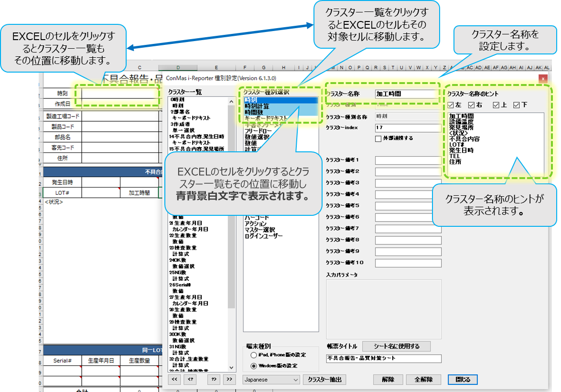Close the ConMas i-Reporter dialog with red X
Image resolution: width=561 pixels, height=392 pixels.
point(542,78)
